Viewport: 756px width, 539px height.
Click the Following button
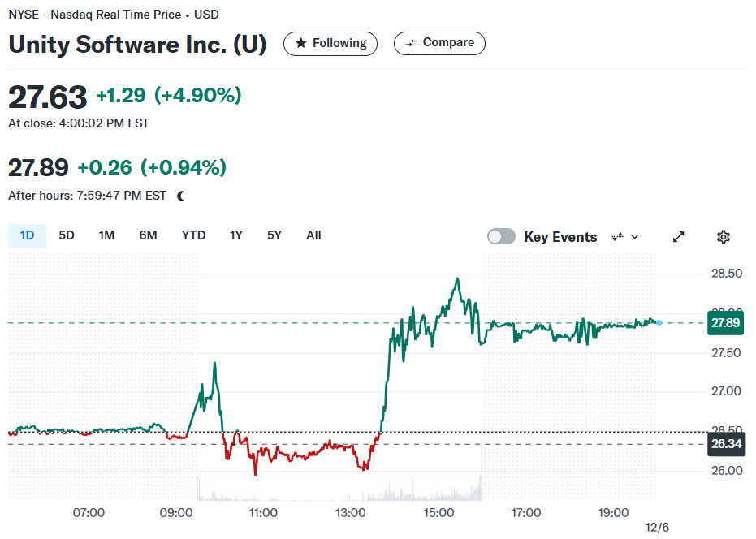click(330, 43)
